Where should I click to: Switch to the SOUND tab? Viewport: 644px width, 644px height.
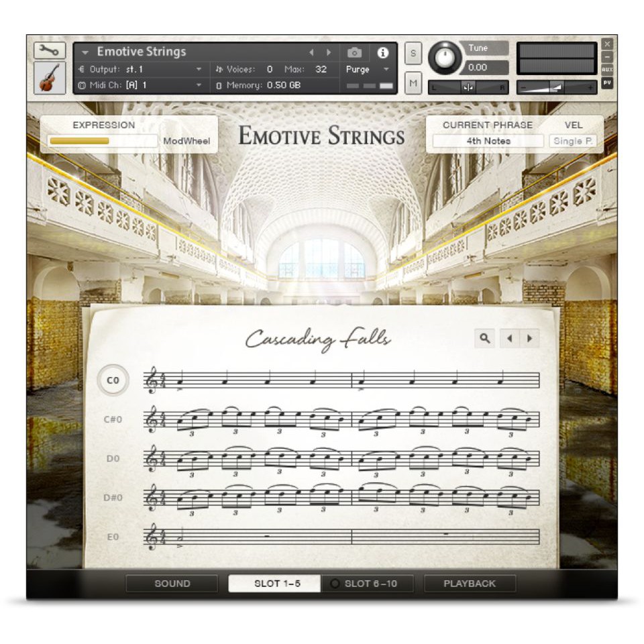click(172, 584)
